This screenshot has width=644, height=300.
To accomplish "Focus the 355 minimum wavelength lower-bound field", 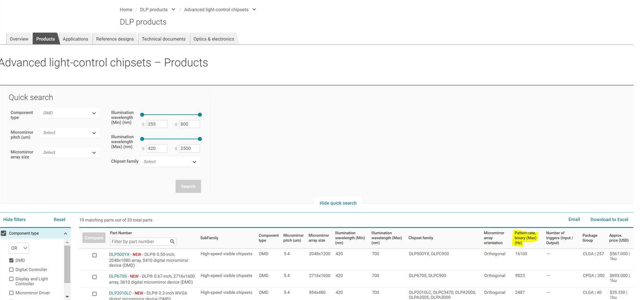I will tap(157, 124).
